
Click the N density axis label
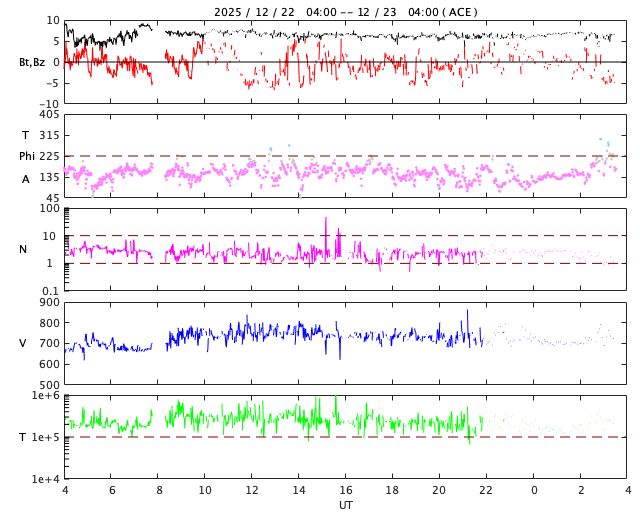coord(23,249)
